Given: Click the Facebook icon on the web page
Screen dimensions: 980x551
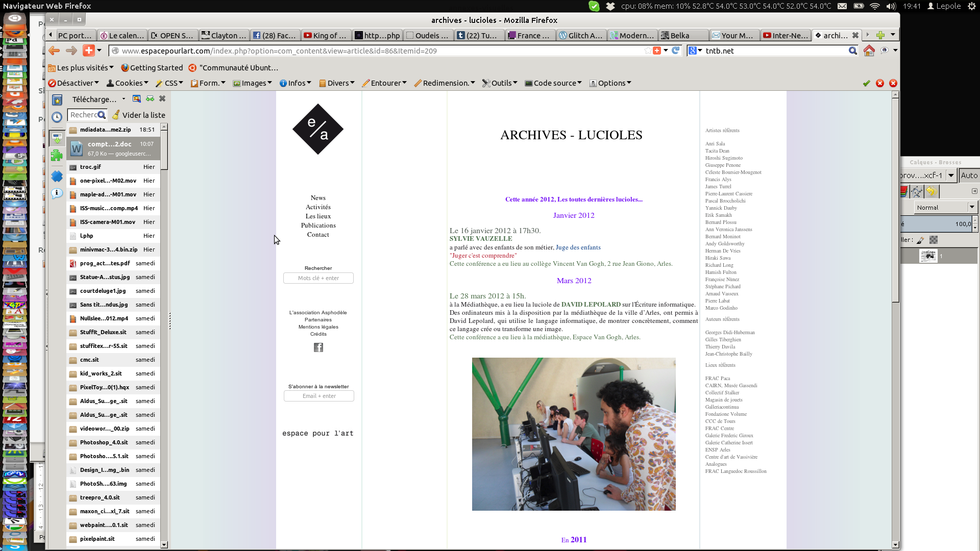Looking at the screenshot, I should 318,347.
